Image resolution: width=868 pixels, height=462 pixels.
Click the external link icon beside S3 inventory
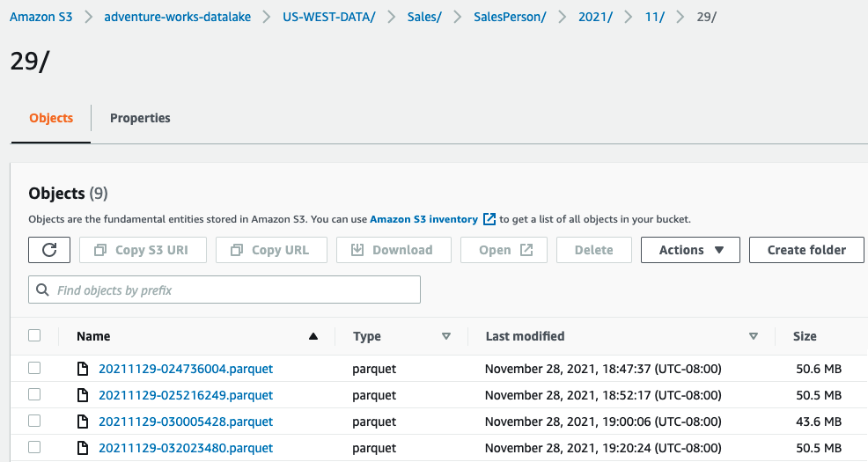(x=490, y=219)
